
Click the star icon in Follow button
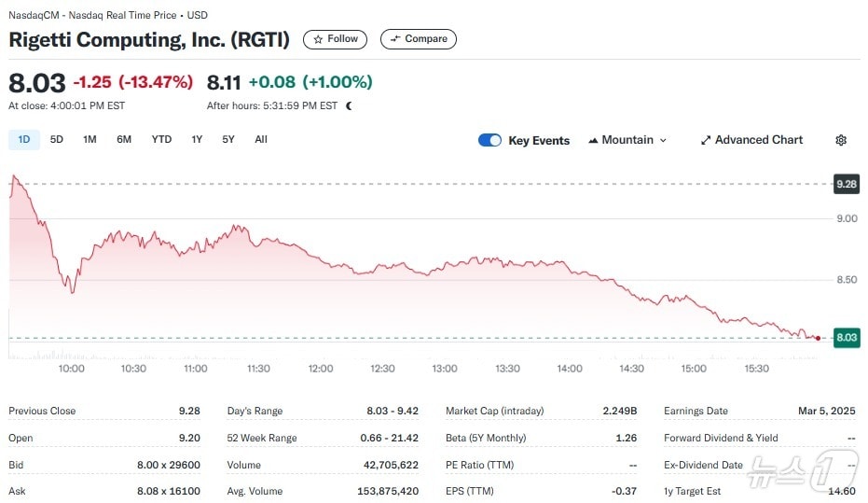point(319,39)
